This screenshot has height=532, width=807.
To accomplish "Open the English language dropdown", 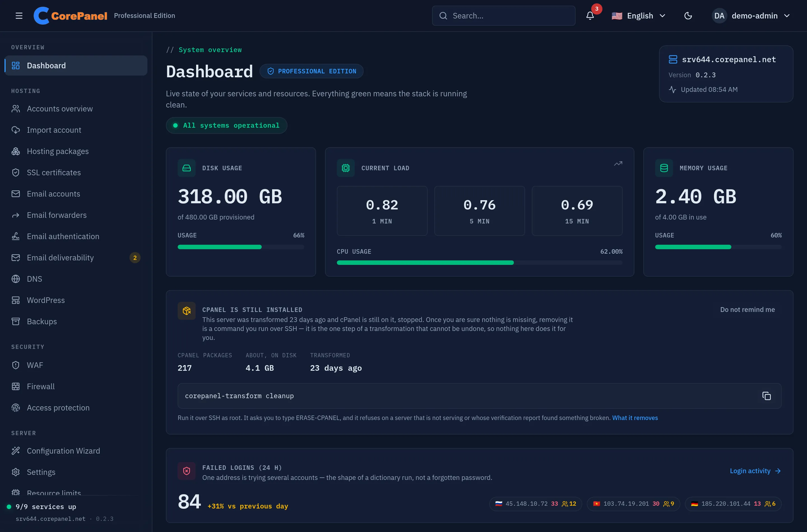I will pos(639,16).
